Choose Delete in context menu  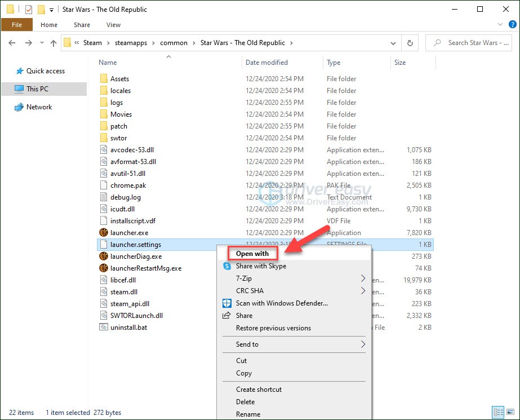[x=246, y=402]
